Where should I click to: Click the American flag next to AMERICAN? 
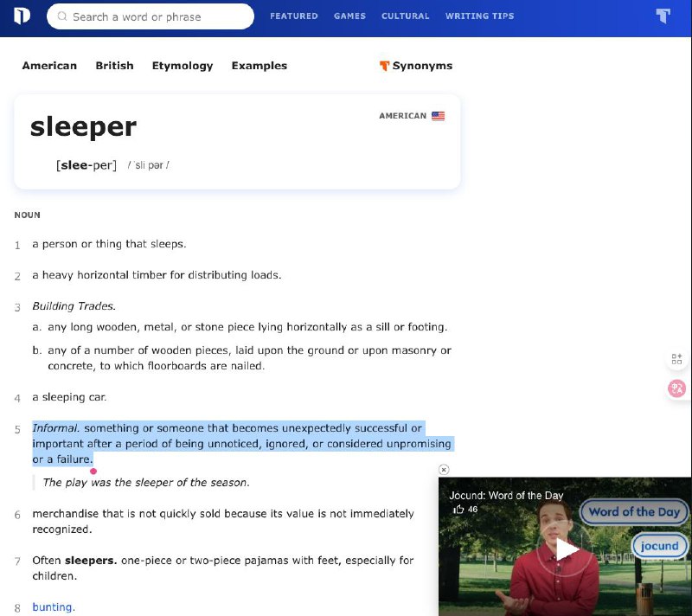pyautogui.click(x=438, y=115)
